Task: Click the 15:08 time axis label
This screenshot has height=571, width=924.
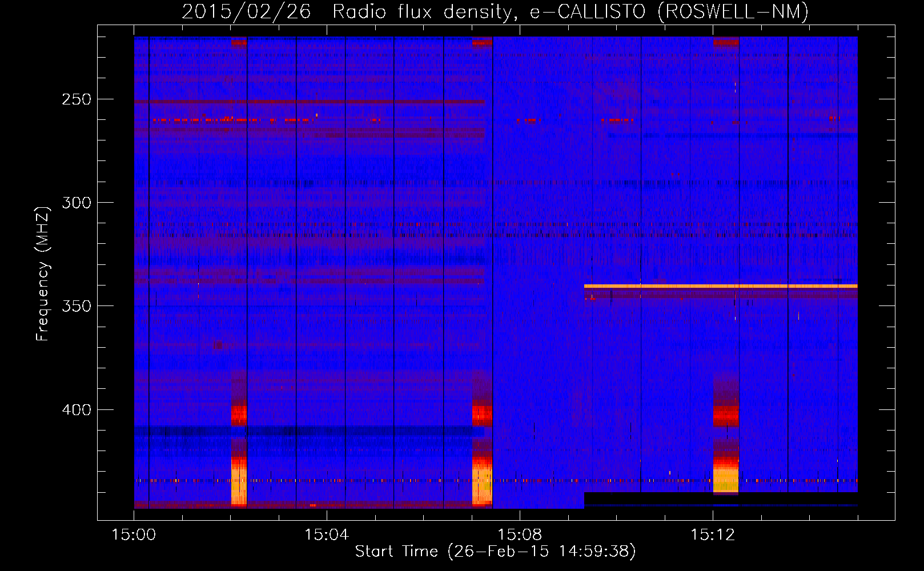Action: tap(520, 535)
